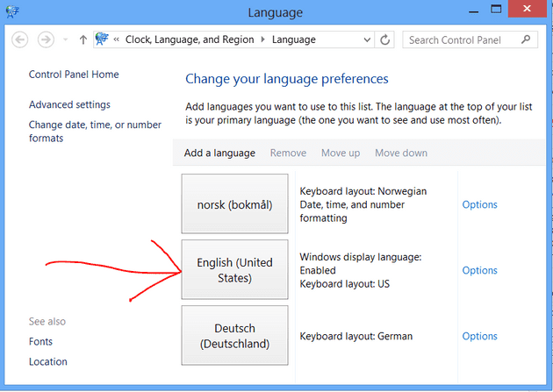Click the address bar language globe icon
The height and width of the screenshot is (392, 553).
102,39
